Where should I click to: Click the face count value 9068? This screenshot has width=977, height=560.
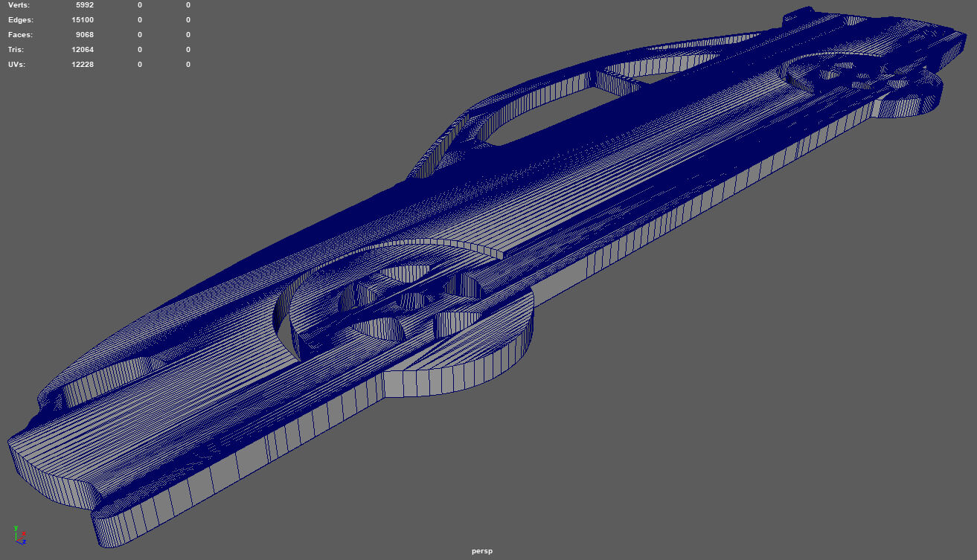84,35
